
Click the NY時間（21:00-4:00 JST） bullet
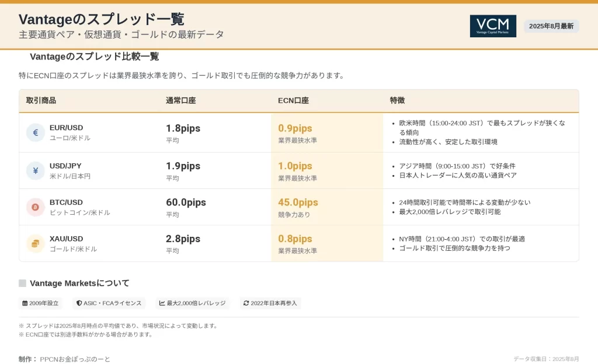[x=462, y=239]
